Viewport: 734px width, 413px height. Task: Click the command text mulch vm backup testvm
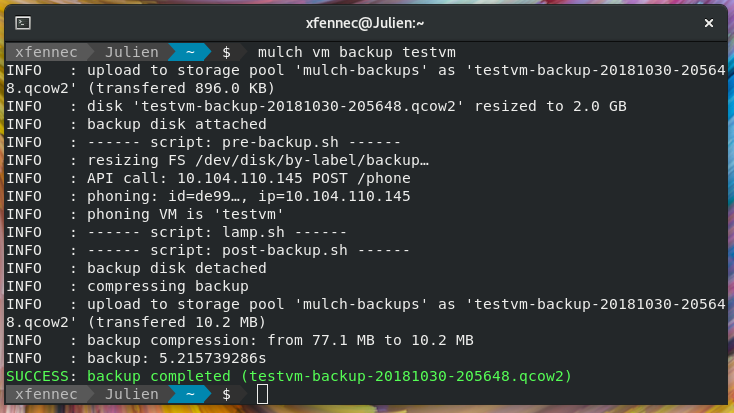[356, 52]
